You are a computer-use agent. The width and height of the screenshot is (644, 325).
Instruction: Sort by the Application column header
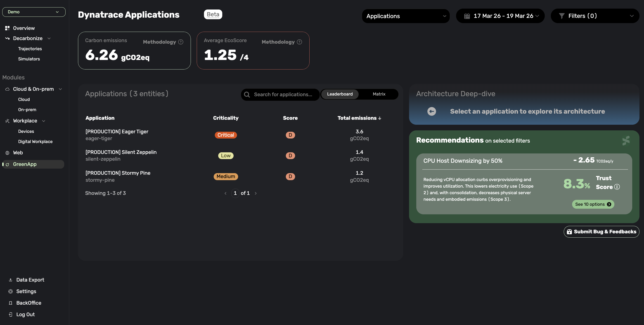click(100, 118)
